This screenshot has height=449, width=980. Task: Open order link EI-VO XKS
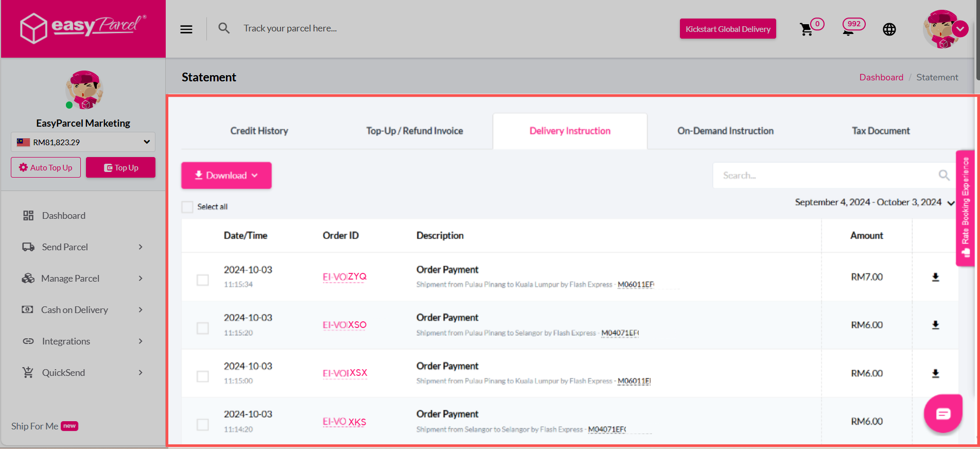click(344, 422)
